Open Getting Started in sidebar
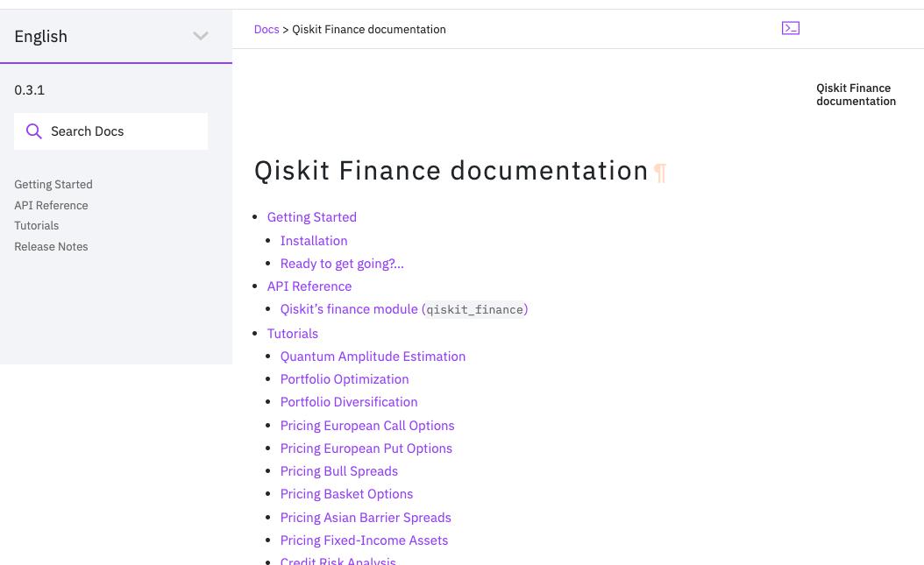 (x=53, y=184)
